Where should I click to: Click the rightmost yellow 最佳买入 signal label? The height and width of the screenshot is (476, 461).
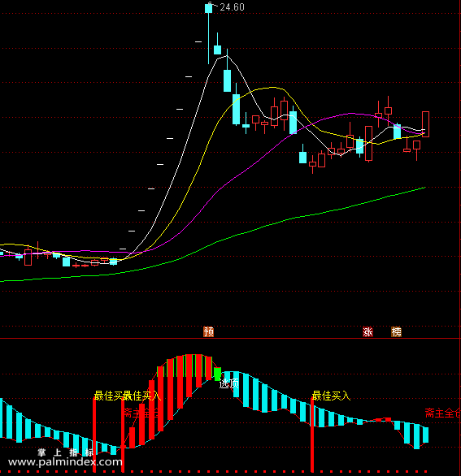(331, 396)
